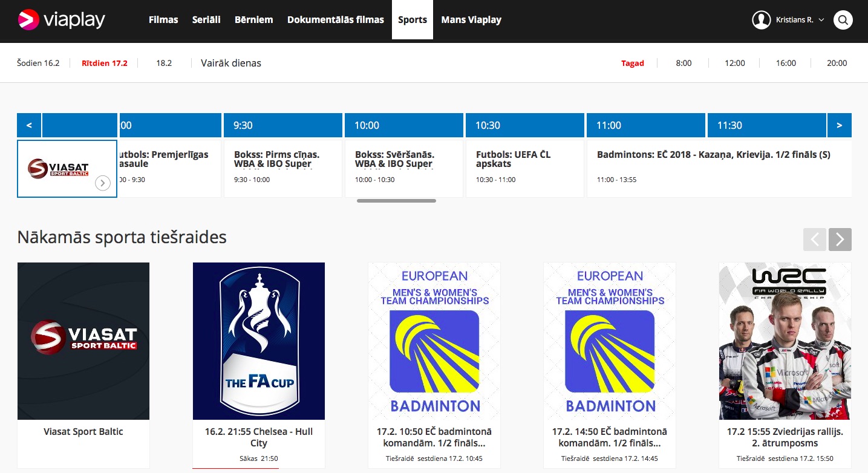Click the 11:00 timeline header
868x473 pixels.
click(646, 125)
